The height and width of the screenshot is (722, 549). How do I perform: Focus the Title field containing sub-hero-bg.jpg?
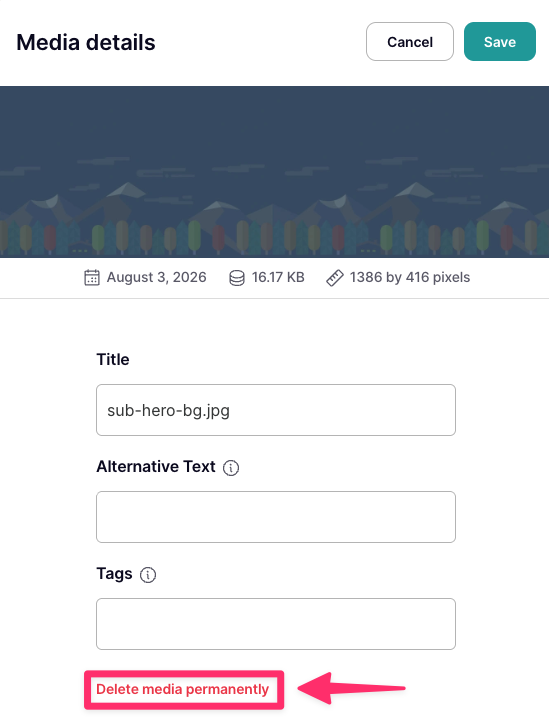tap(276, 410)
